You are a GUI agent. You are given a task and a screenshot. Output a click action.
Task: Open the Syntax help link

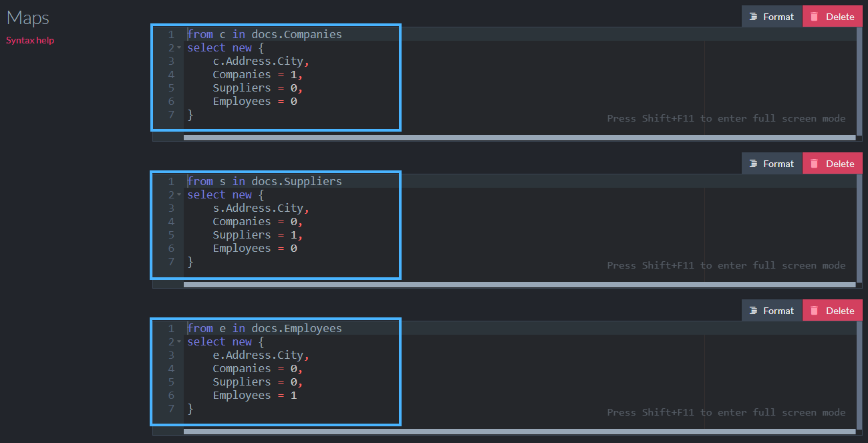pos(30,40)
